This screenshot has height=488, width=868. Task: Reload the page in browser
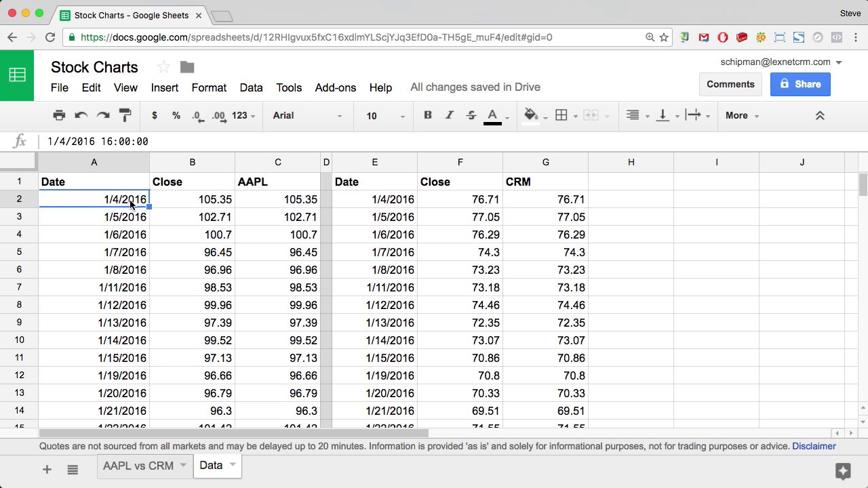(x=50, y=37)
